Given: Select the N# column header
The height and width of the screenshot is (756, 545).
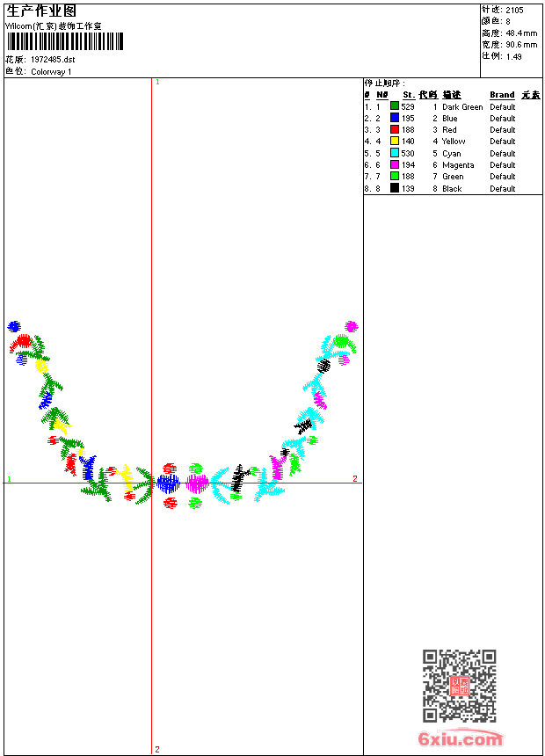Looking at the screenshot, I should [382, 95].
